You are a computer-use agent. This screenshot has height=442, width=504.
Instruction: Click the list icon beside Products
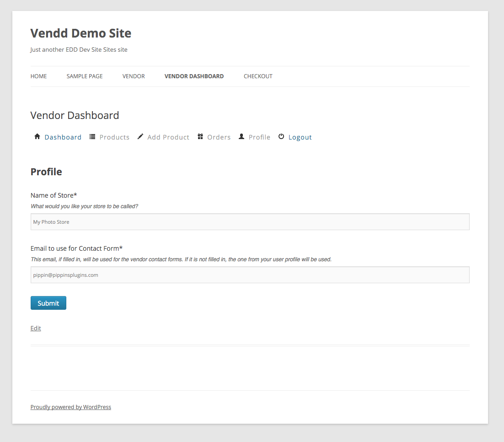(x=92, y=137)
